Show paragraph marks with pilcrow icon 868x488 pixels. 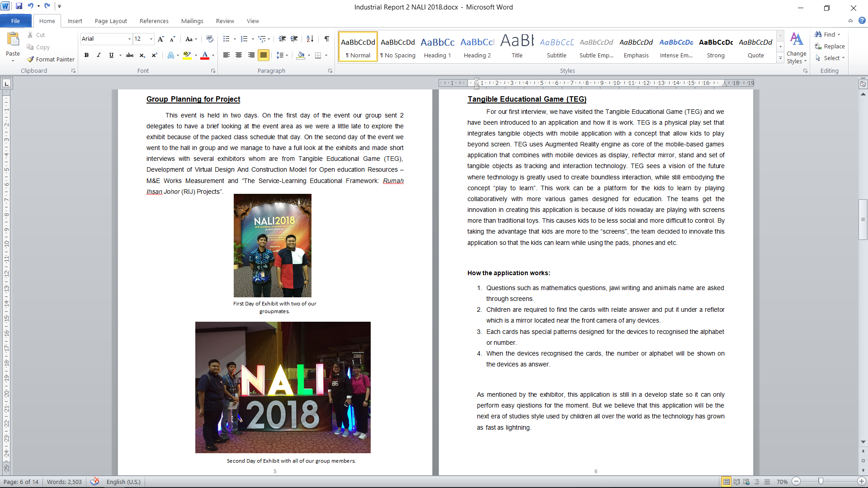326,39
